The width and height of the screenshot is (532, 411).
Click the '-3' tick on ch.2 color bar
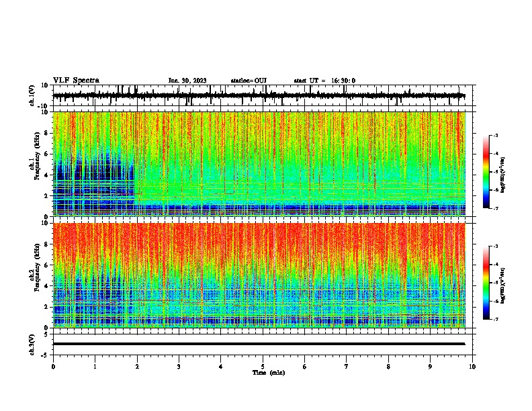coord(495,246)
